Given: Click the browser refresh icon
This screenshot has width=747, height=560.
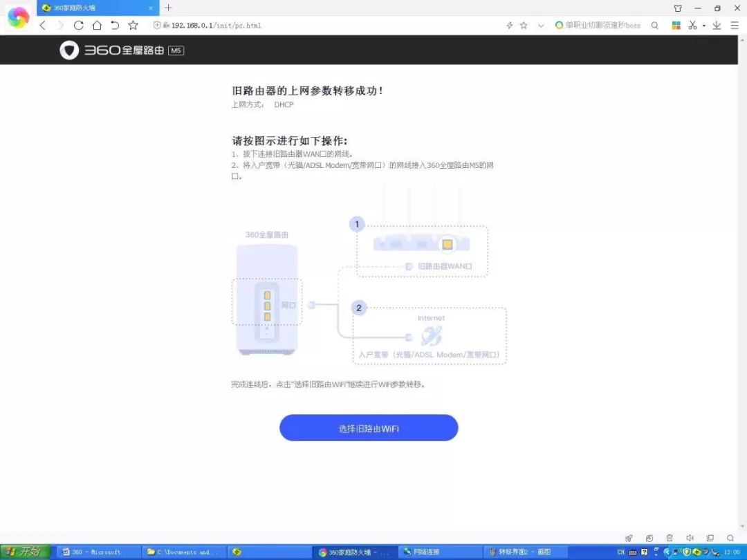Looking at the screenshot, I should pos(79,26).
